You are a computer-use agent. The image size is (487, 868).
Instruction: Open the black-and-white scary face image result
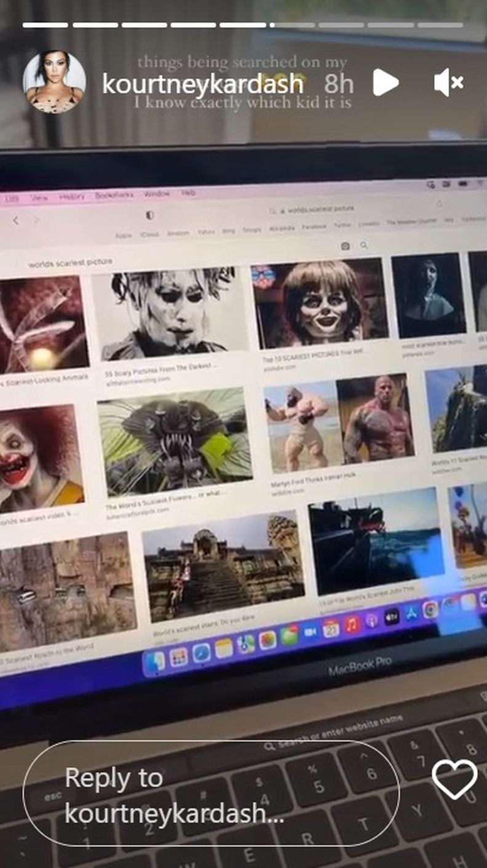click(x=170, y=313)
